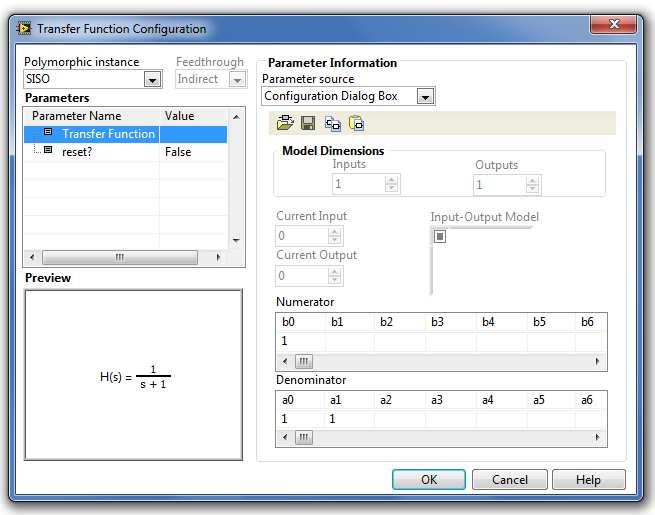
Task: Click the Numerator scroll left arrow
Action: (285, 361)
